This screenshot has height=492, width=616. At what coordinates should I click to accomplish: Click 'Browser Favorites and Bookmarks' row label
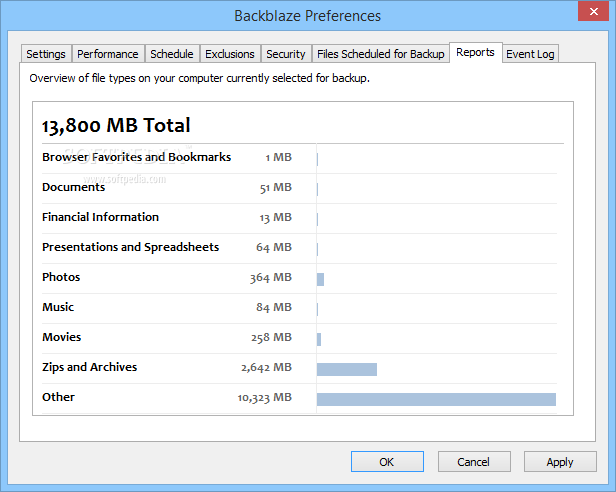pyautogui.click(x=136, y=157)
